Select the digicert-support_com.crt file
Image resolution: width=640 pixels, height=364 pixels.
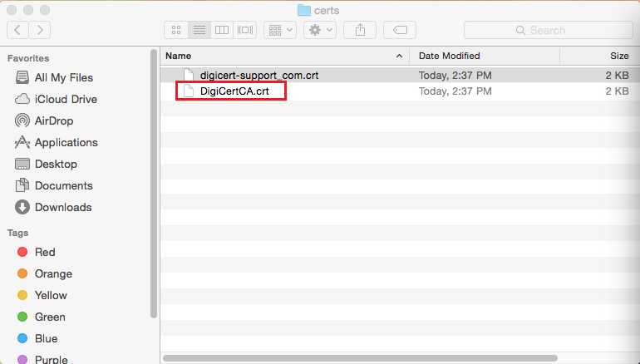pyautogui.click(x=258, y=75)
